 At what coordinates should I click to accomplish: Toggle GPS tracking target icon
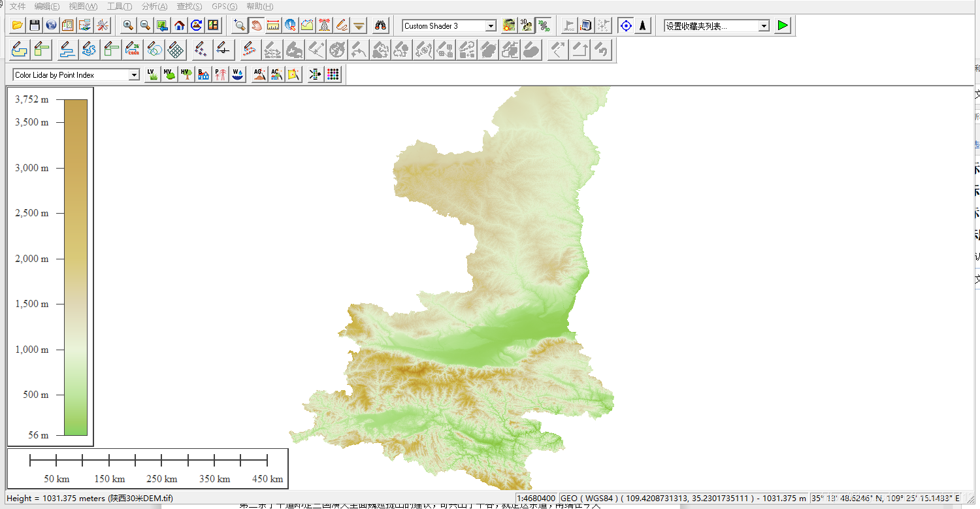click(x=626, y=25)
